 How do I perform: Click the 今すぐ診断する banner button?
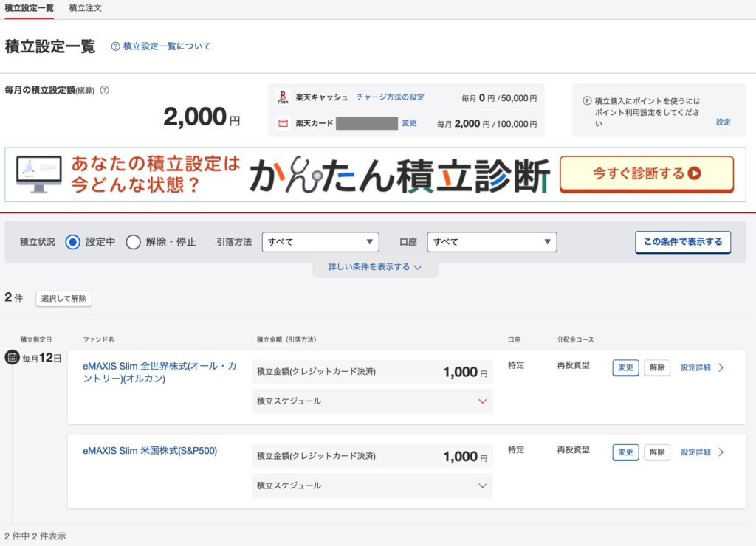(646, 174)
